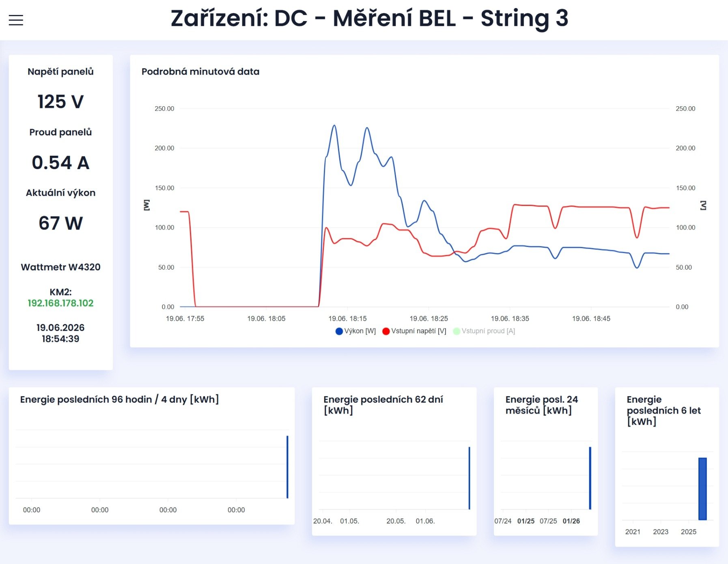Click the blue bar in 96-hour energy chart
The image size is (728, 564).
287,467
